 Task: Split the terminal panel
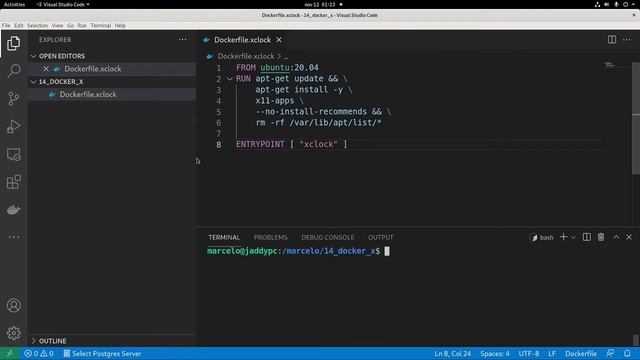[587, 237]
